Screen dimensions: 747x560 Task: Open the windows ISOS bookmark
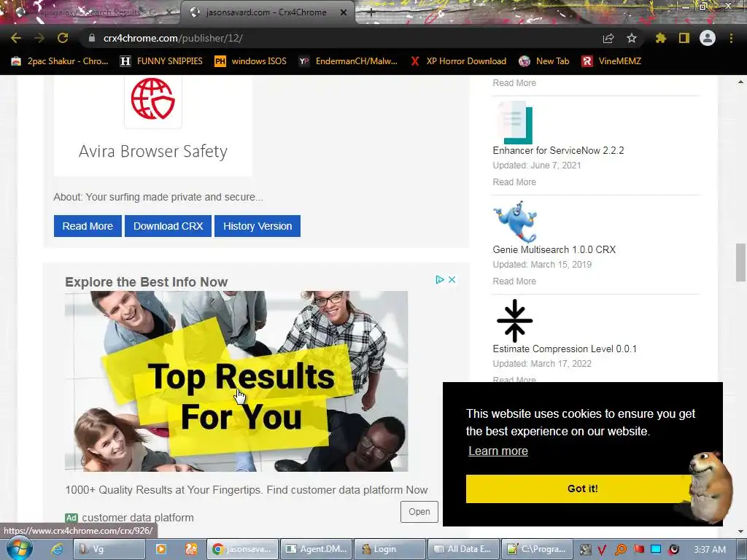click(x=251, y=61)
